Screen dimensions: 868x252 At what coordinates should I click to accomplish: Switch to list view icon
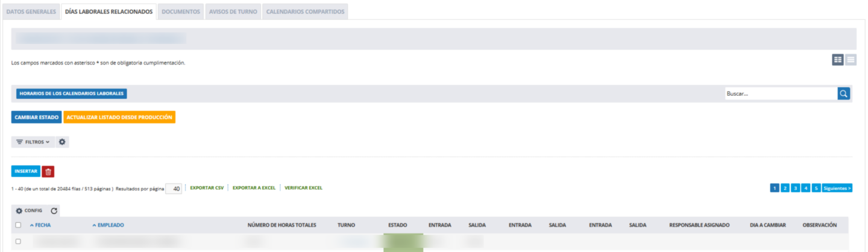(851, 59)
